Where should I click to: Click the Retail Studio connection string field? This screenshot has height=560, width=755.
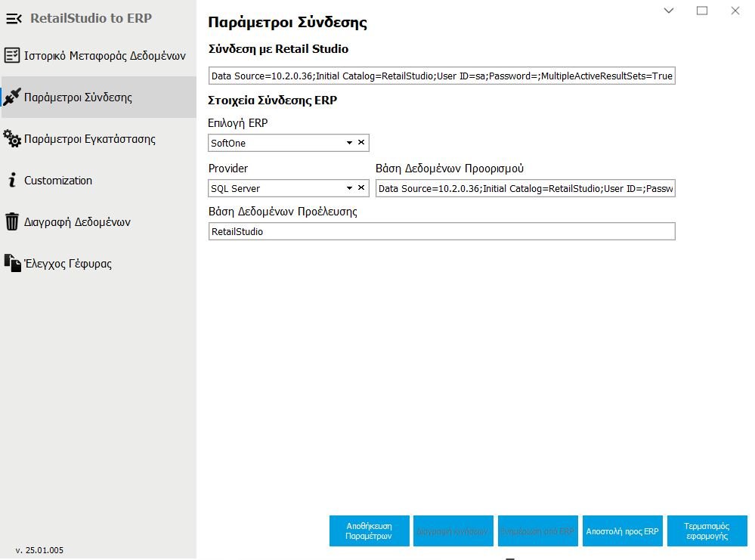[441, 76]
